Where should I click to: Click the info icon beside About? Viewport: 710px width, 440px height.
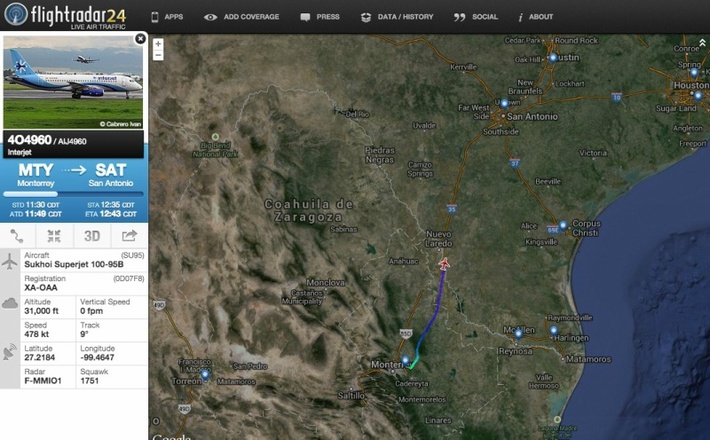[x=520, y=17]
